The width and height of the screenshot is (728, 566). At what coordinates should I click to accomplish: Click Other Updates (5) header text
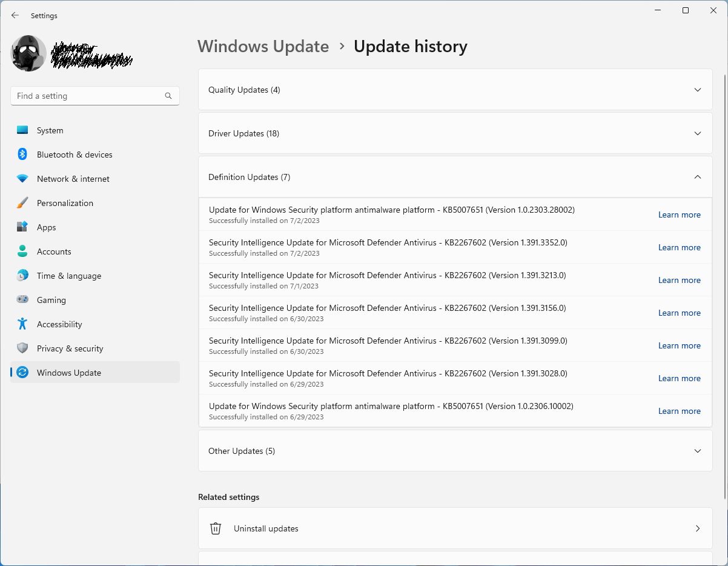[x=242, y=451]
